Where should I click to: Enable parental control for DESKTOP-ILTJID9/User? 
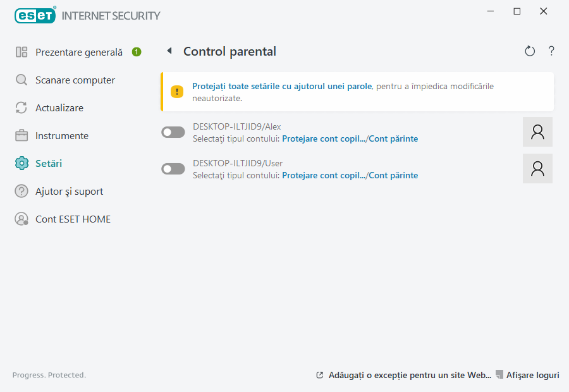[x=173, y=168]
